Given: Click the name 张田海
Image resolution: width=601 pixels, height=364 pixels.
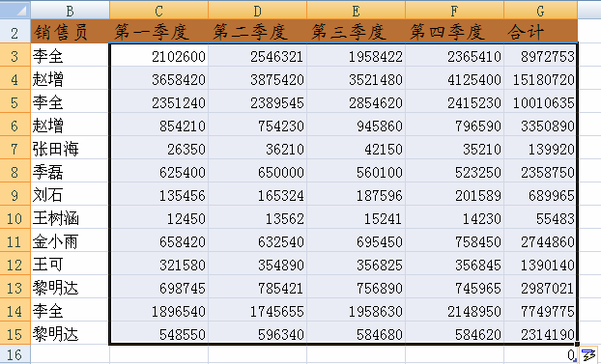Looking at the screenshot, I should pos(56,149).
